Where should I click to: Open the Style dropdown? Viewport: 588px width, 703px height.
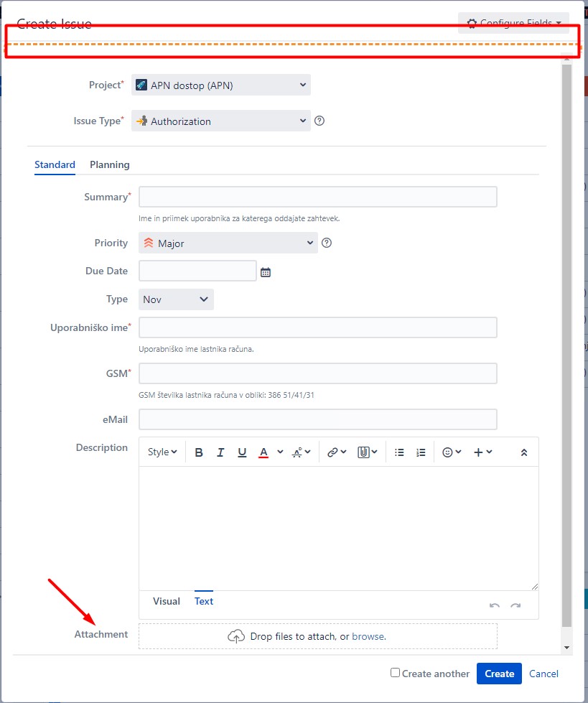coord(162,452)
